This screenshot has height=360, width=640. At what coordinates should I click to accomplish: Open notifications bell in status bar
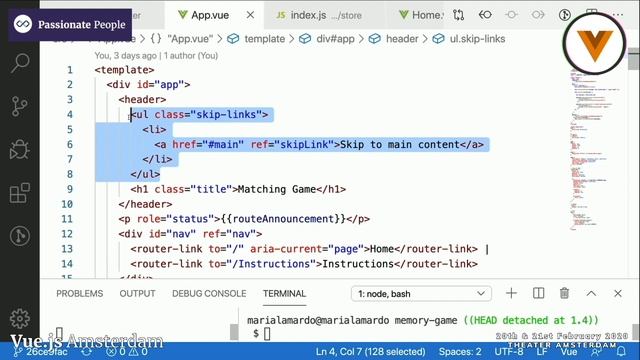point(621,351)
